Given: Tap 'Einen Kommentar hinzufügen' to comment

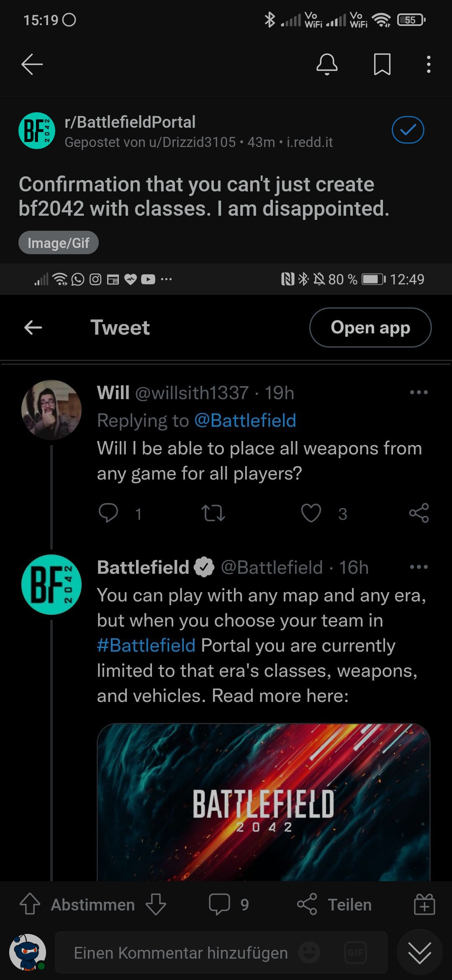Looking at the screenshot, I should pyautogui.click(x=180, y=952).
